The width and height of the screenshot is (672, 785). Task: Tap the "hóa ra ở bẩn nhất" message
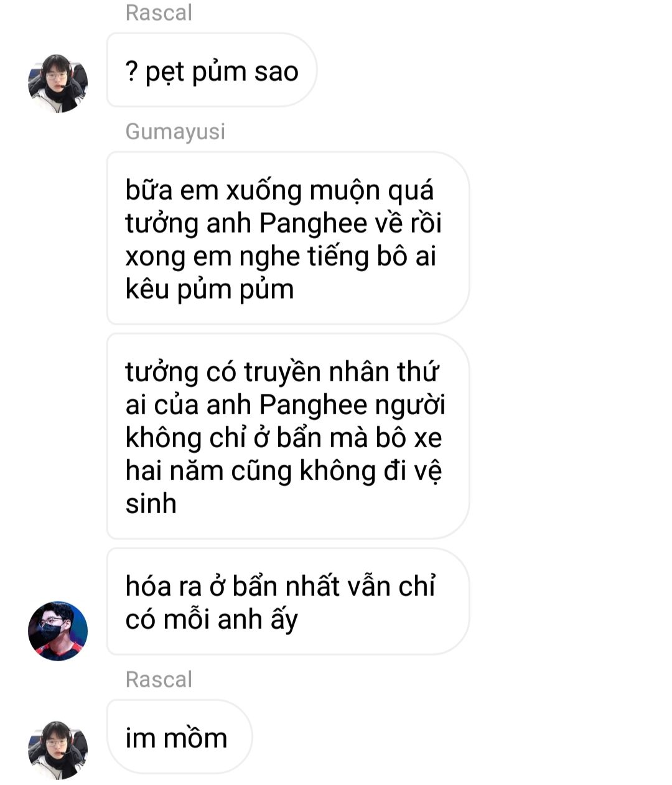pyautogui.click(x=287, y=602)
